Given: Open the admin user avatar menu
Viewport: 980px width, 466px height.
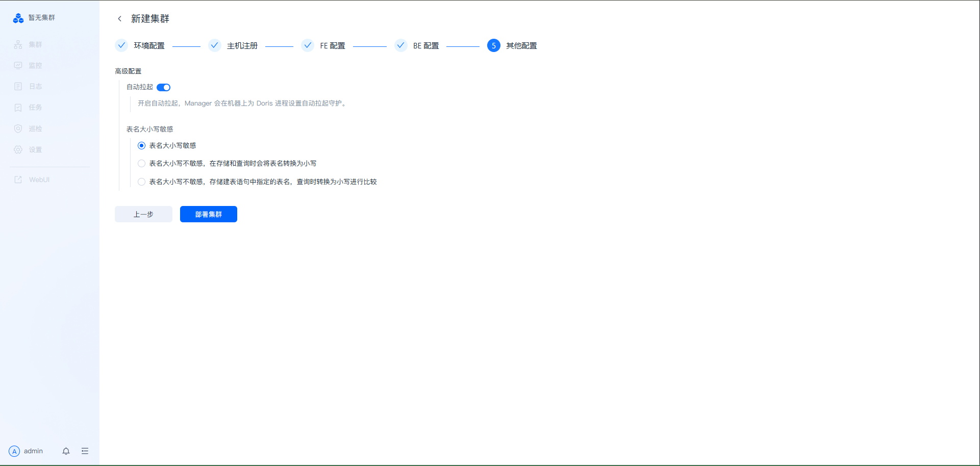Looking at the screenshot, I should tap(14, 451).
